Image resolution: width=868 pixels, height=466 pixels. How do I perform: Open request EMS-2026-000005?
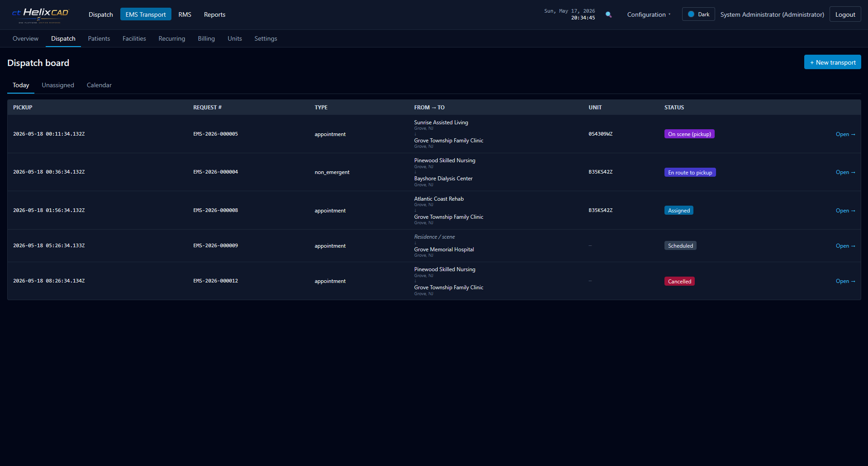coord(845,134)
